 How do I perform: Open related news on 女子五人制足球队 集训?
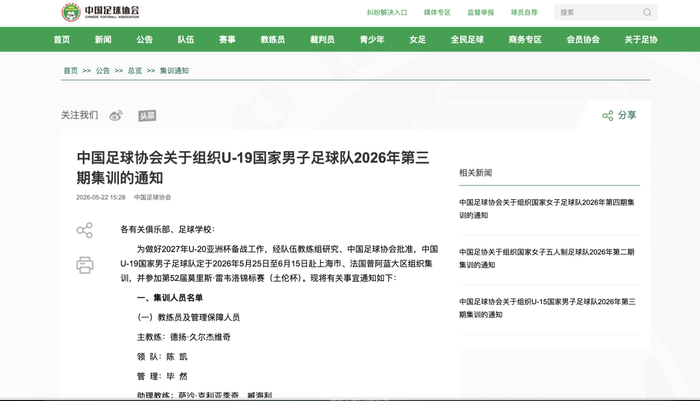[547, 258]
